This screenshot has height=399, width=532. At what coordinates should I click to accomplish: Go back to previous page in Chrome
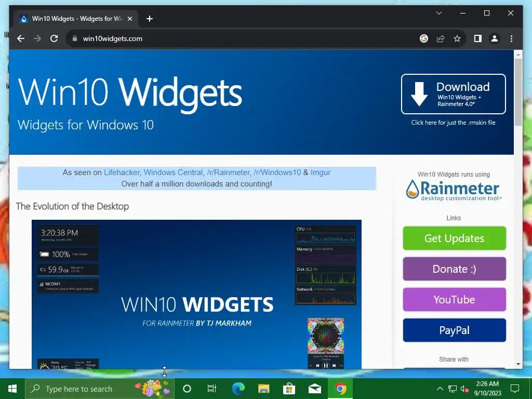click(x=21, y=38)
